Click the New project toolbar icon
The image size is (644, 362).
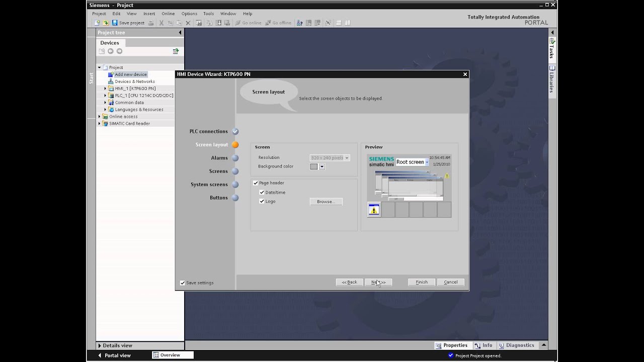[98, 23]
